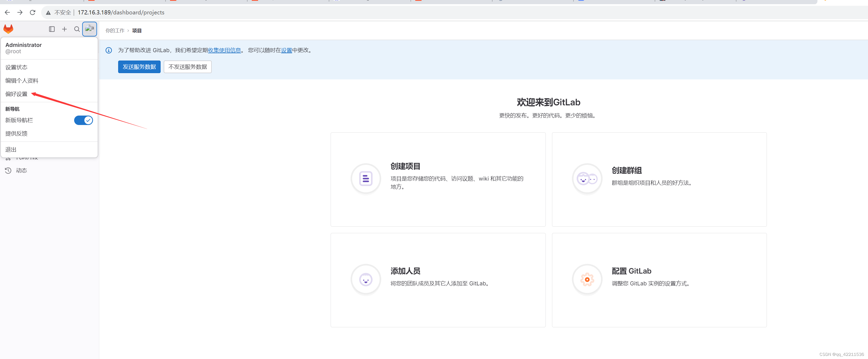Click the 配置 GitLab gear icon

coord(587,279)
